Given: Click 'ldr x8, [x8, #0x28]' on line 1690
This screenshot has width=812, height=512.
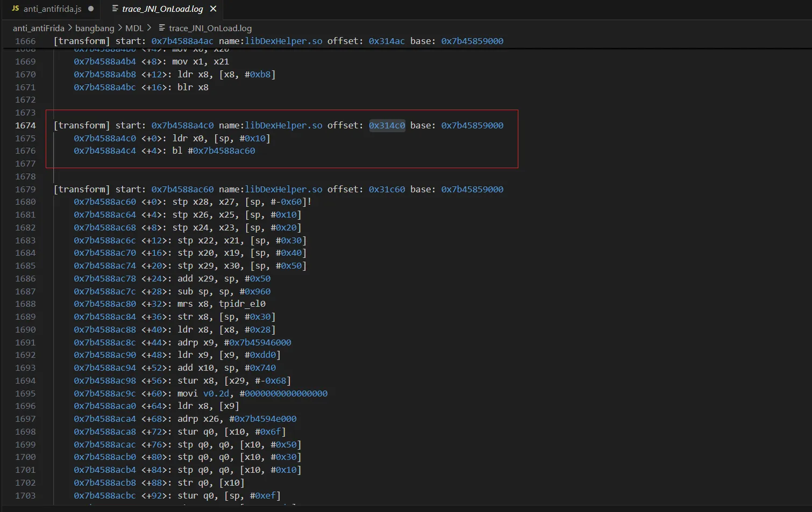Looking at the screenshot, I should point(226,329).
